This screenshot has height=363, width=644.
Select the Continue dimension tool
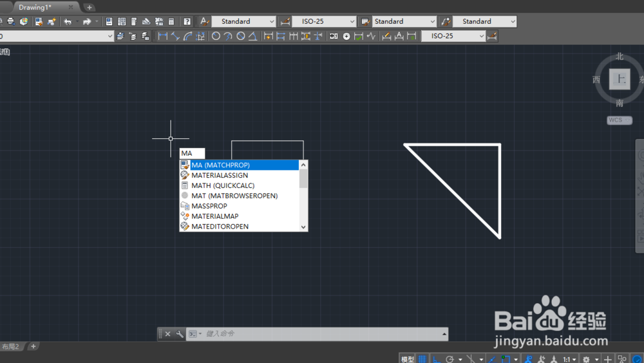[293, 36]
